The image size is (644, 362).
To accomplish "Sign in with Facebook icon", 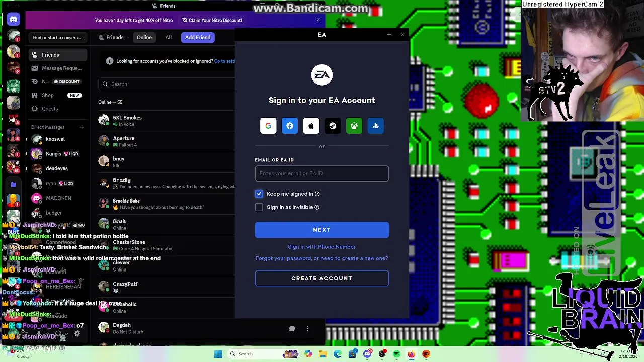I will coord(290,126).
